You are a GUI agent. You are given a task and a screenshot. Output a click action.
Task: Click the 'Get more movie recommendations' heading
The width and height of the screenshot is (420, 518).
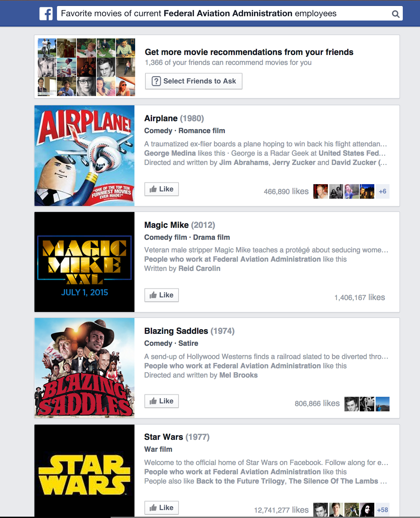coord(249,52)
